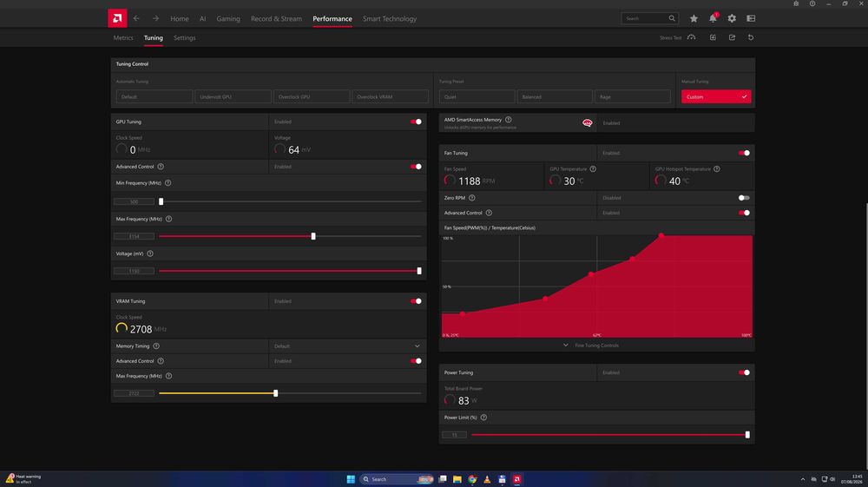
Task: Open the Gaming tab
Action: click(228, 18)
